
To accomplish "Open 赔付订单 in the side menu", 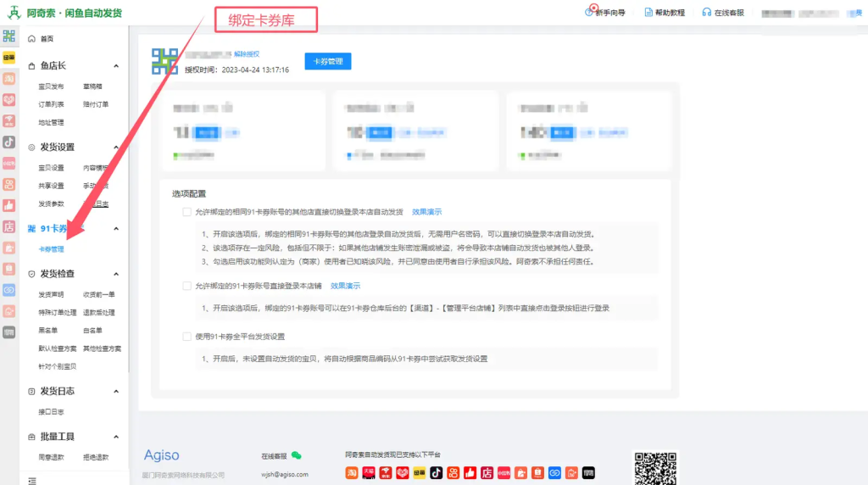I will click(96, 104).
